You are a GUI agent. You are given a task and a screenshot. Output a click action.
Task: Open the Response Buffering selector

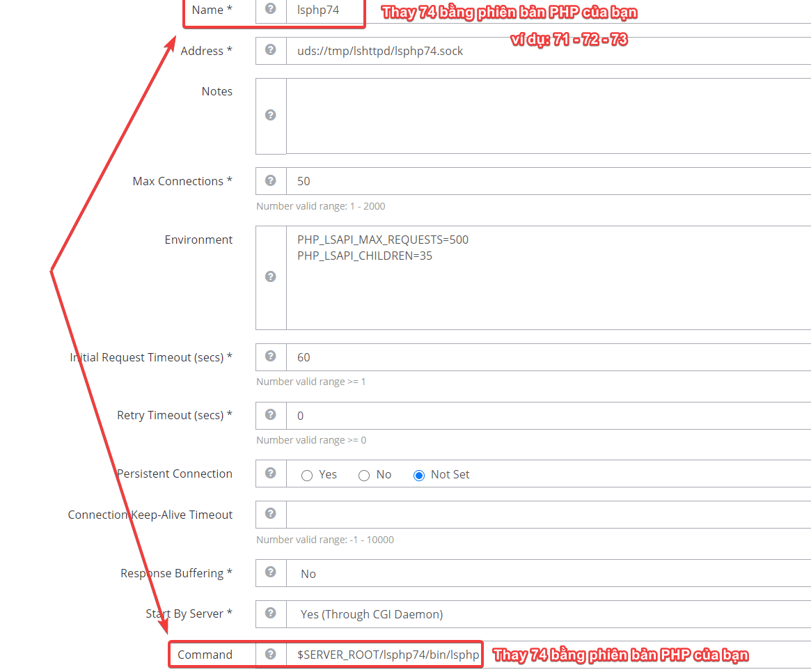[487, 573]
